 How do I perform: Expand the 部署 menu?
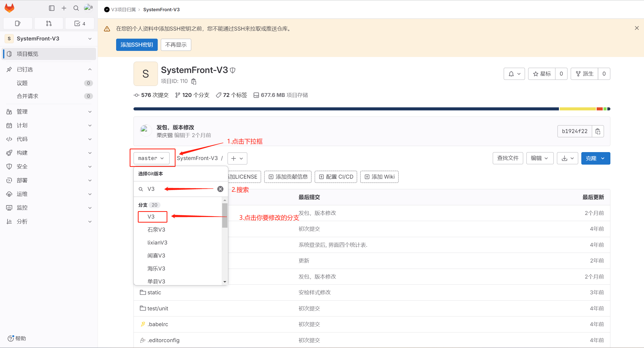point(48,180)
